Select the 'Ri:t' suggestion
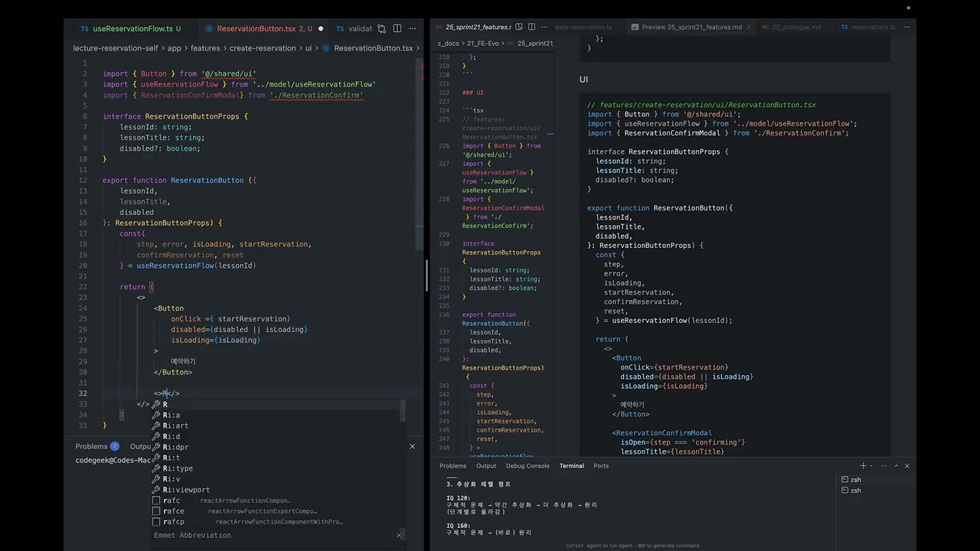The width and height of the screenshot is (980, 551). click(x=276, y=458)
